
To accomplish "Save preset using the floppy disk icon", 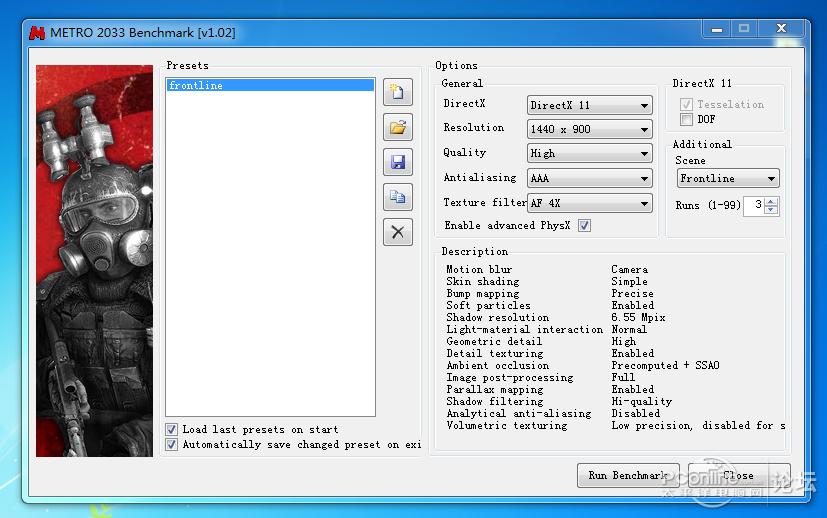I will point(398,162).
